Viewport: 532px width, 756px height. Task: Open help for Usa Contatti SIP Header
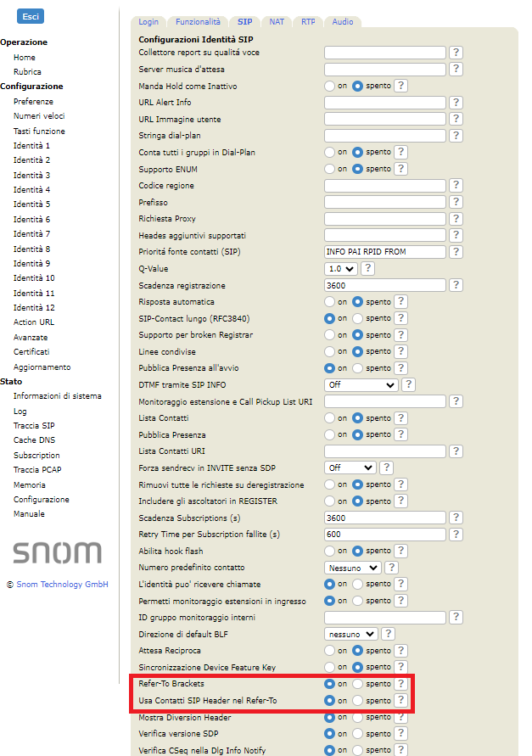pyautogui.click(x=400, y=701)
